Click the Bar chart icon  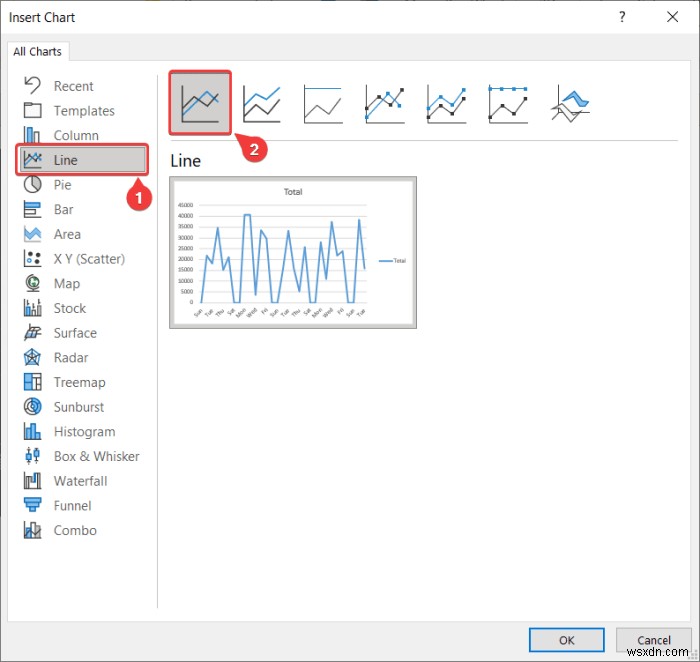coord(33,209)
